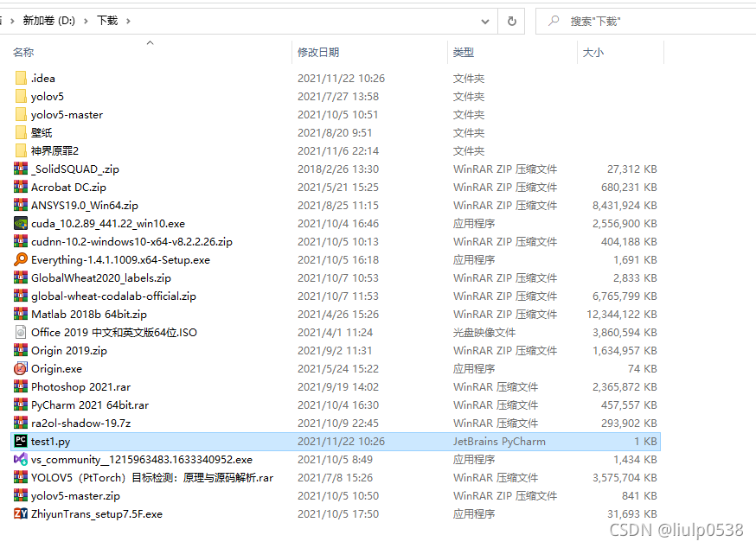Click the .idea folder icon
The height and width of the screenshot is (548, 756).
21,78
